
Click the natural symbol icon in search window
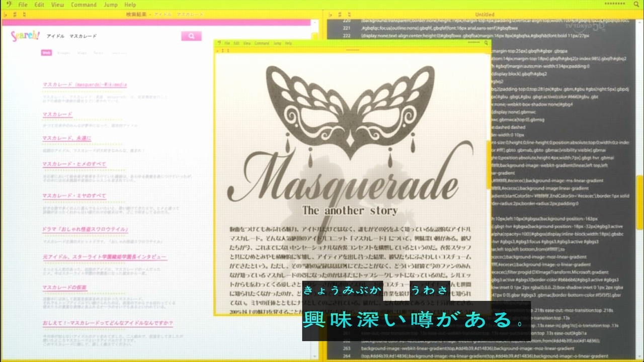(x=24, y=15)
